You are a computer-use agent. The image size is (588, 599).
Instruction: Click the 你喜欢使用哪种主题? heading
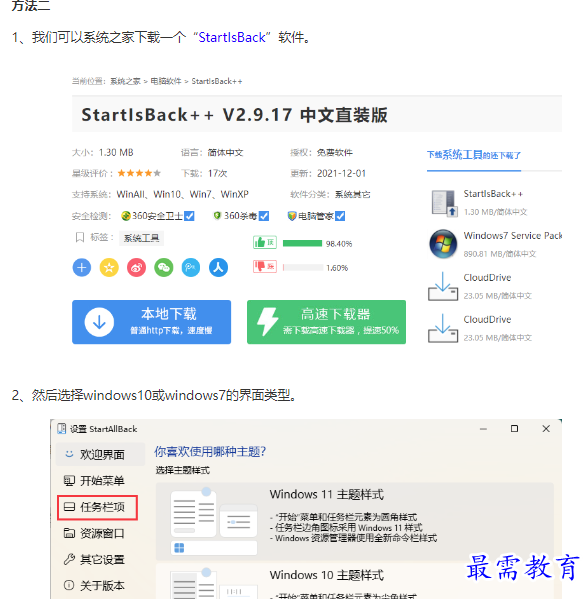point(210,452)
